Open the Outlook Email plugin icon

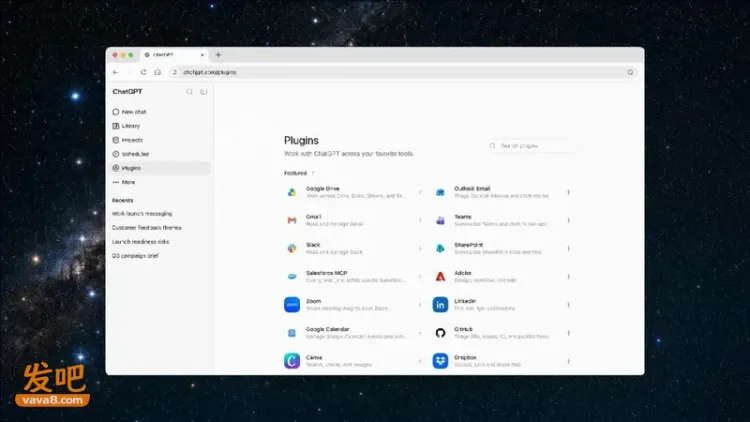click(x=440, y=192)
